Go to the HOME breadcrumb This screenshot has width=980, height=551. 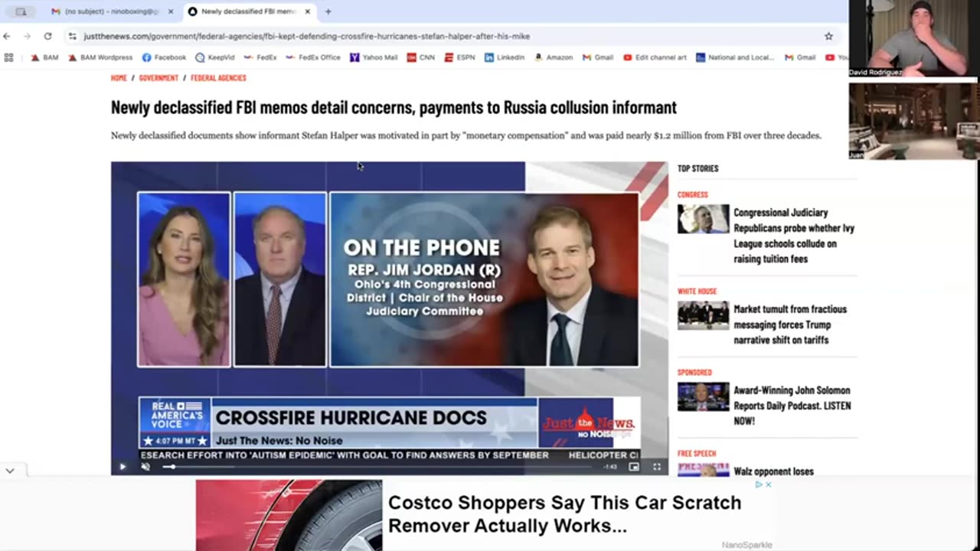click(119, 78)
